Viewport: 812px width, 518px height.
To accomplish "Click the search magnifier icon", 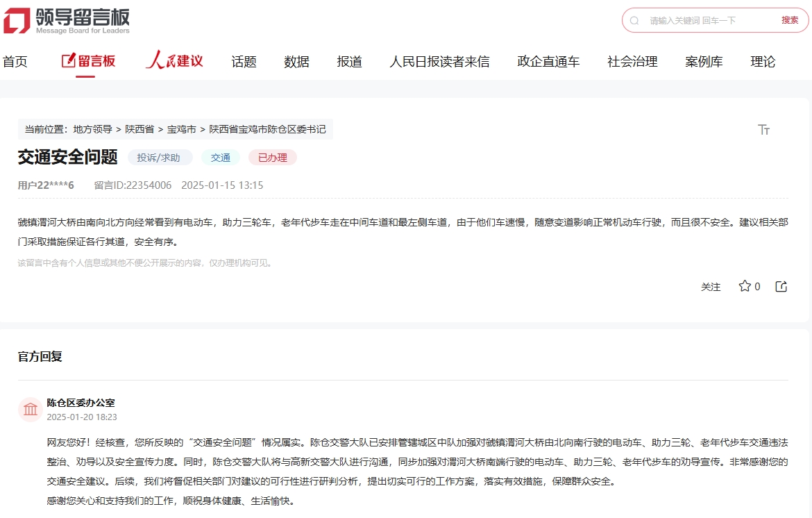I will coord(634,21).
